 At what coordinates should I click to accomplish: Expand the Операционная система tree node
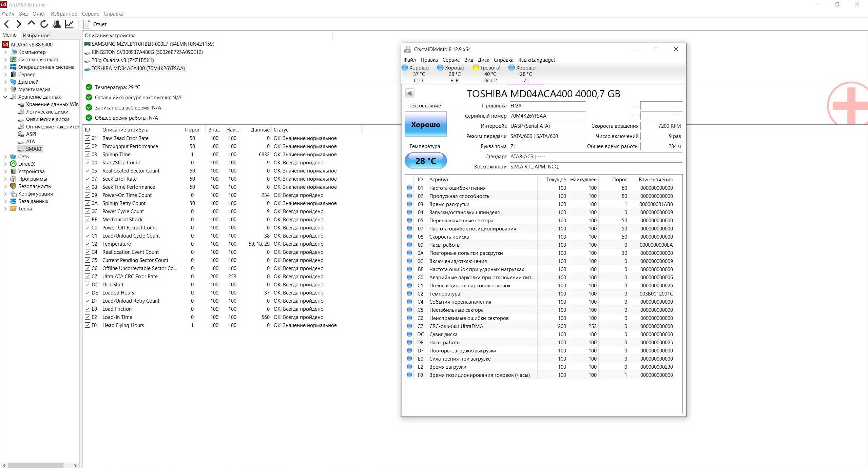pos(5,67)
